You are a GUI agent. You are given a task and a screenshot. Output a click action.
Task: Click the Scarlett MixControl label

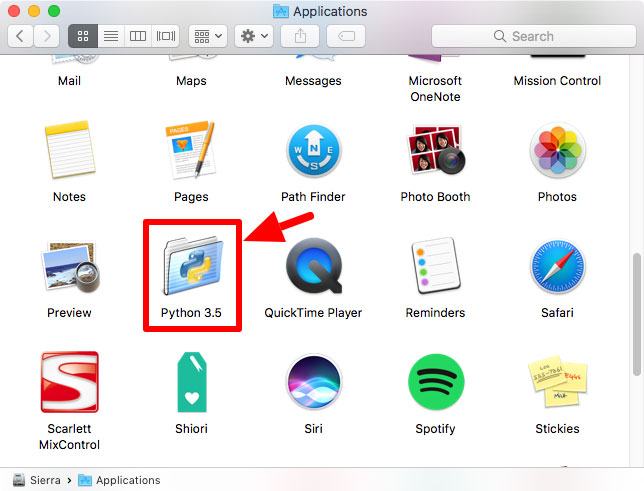pos(69,436)
